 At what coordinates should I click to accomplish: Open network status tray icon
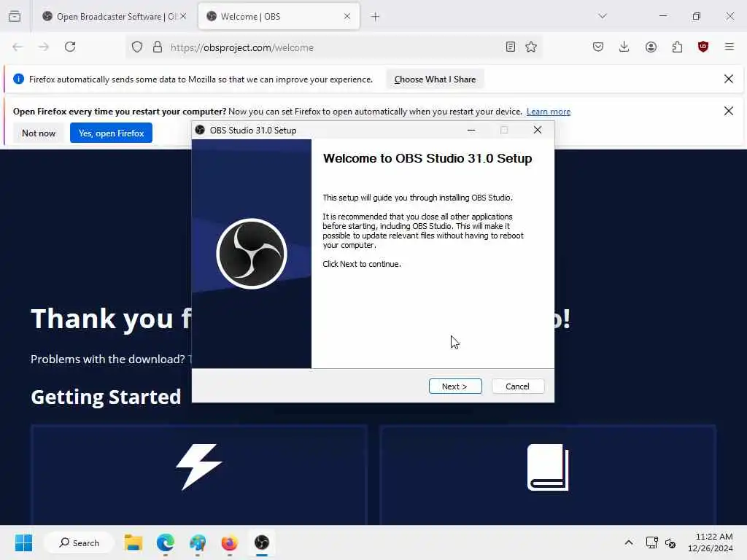click(x=651, y=542)
